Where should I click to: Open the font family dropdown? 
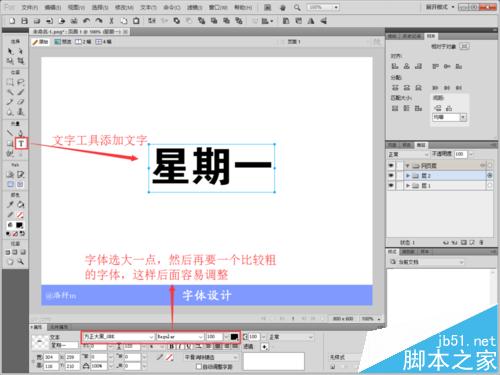click(x=118, y=337)
